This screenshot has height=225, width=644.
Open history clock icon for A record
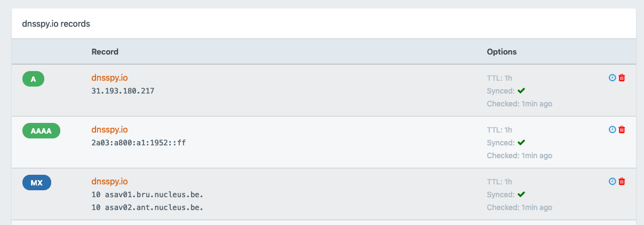[612, 77]
